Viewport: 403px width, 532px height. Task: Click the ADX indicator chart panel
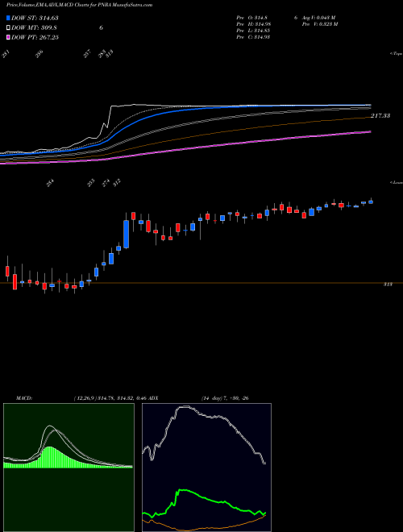(206, 468)
